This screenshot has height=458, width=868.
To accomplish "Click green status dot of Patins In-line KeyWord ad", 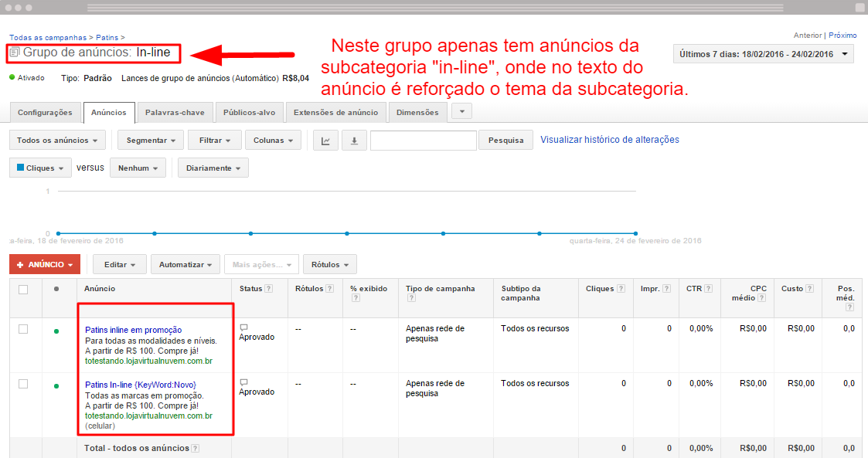I will click(56, 386).
